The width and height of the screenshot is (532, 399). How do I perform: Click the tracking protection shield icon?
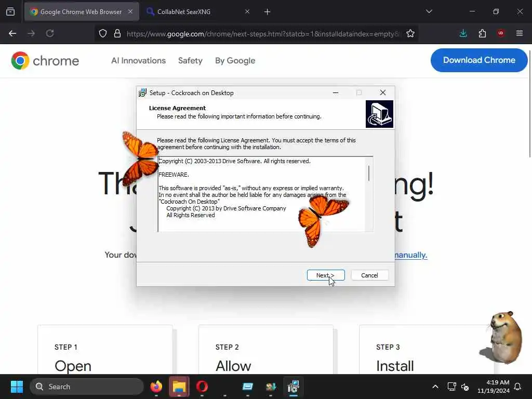pos(103,33)
